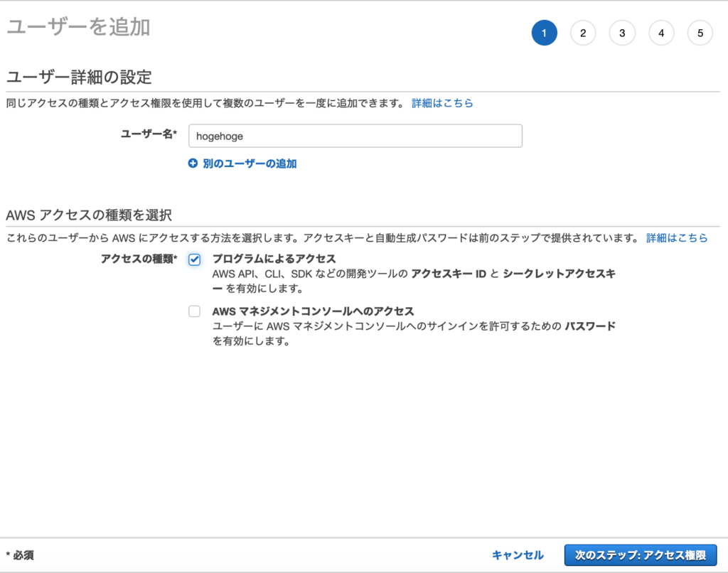Screen dimensions: 728x573
Task: Click the * 必須 footer note
Action: pos(20,555)
